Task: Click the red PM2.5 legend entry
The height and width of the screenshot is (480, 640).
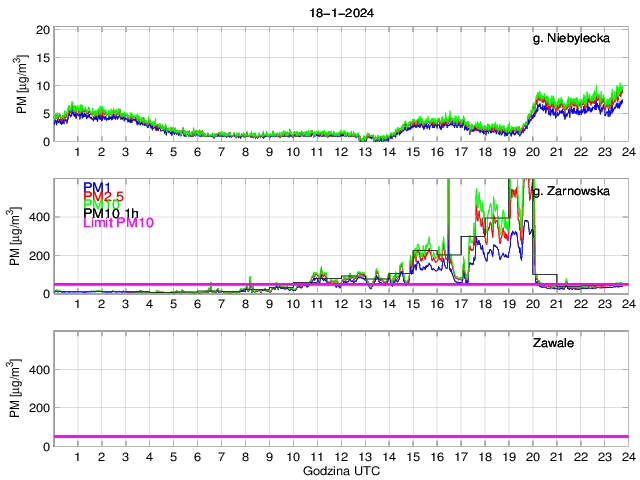Action: pos(103,199)
